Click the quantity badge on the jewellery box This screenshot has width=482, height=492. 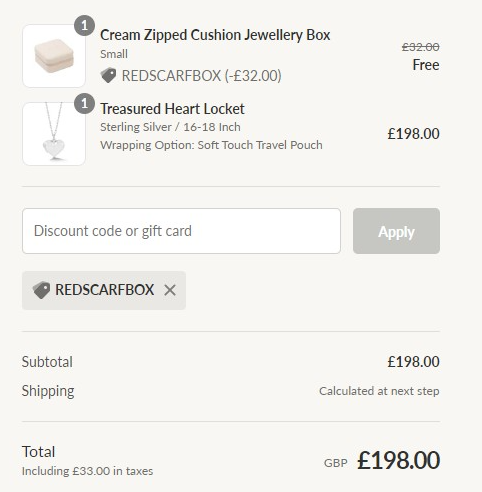[x=84, y=26]
